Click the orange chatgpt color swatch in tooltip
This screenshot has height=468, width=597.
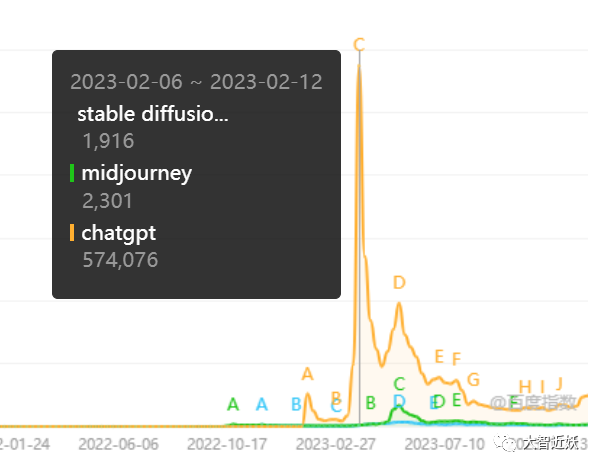pyautogui.click(x=72, y=232)
